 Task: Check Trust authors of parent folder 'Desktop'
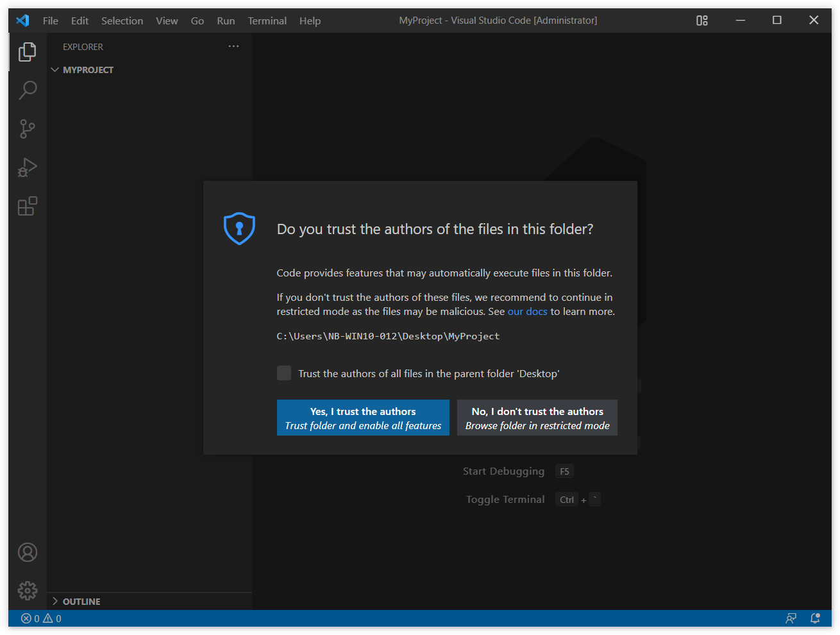(x=284, y=373)
